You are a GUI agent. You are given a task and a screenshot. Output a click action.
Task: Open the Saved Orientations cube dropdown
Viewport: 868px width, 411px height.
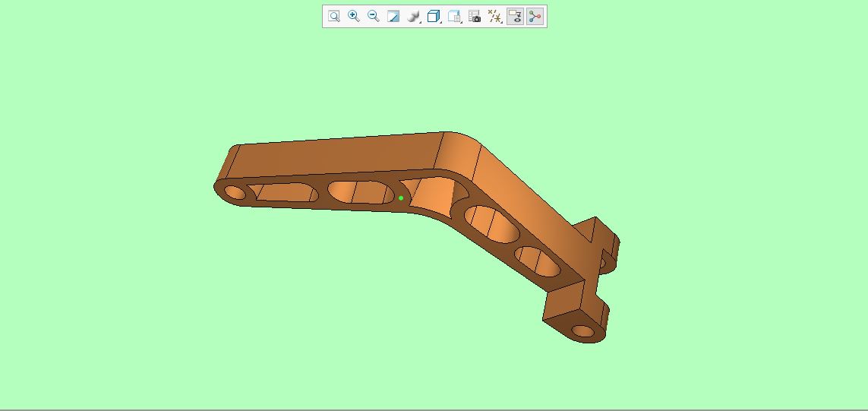pos(434,16)
